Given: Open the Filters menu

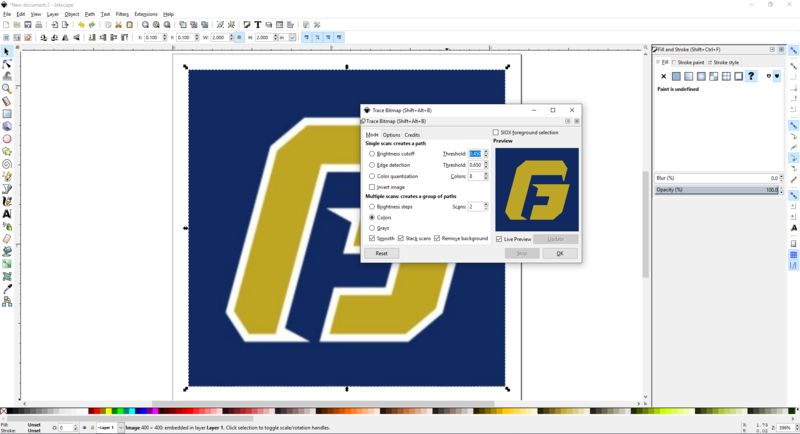Looking at the screenshot, I should [x=122, y=14].
